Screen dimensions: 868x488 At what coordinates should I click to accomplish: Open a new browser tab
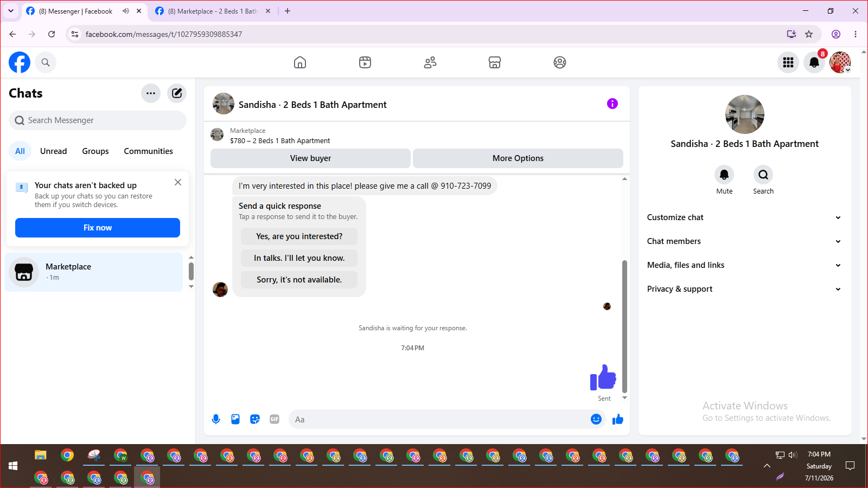(x=288, y=11)
